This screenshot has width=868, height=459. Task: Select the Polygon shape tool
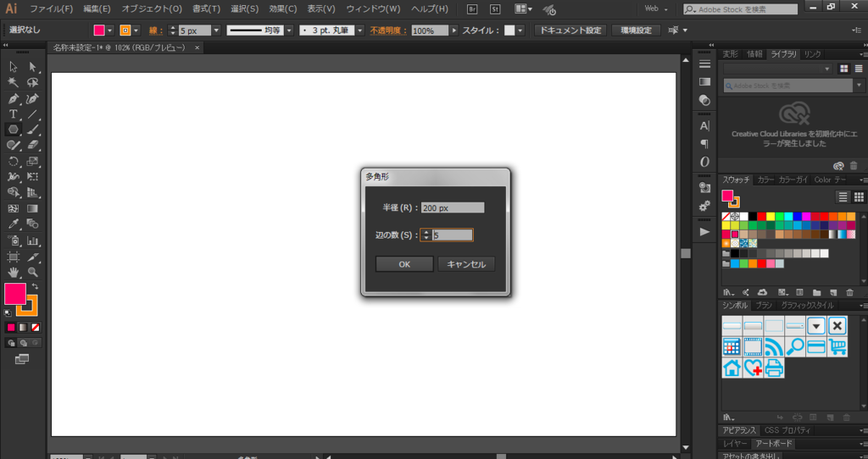[13, 130]
